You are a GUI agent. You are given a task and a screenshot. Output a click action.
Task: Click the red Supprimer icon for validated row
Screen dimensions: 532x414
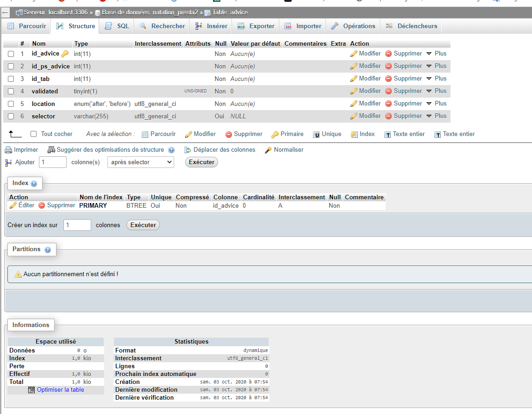click(x=388, y=91)
